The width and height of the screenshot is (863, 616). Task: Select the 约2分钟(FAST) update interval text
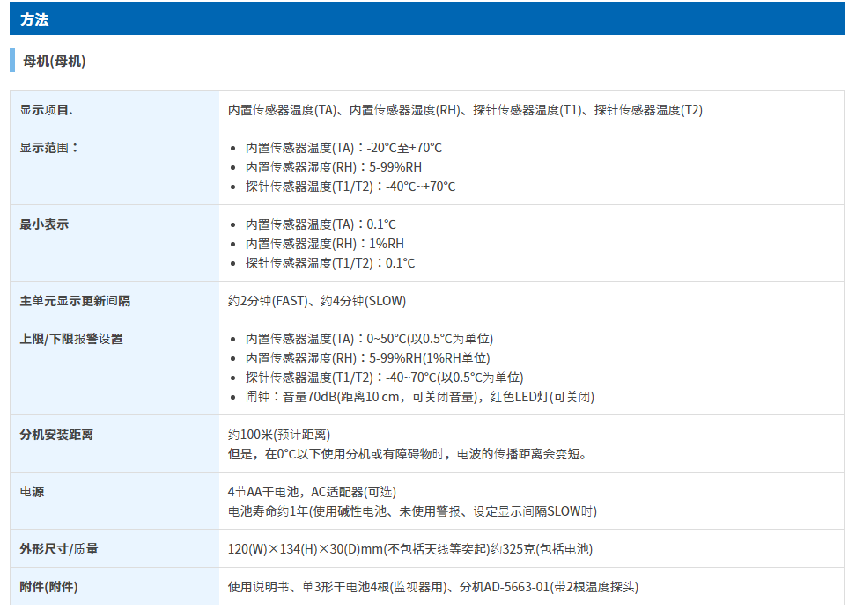pos(268,301)
